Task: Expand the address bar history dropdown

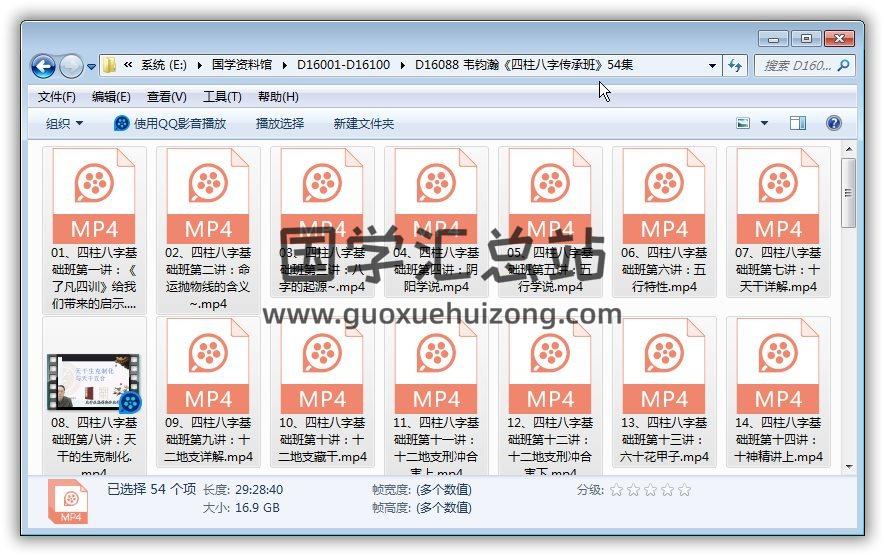Action: [x=712, y=65]
